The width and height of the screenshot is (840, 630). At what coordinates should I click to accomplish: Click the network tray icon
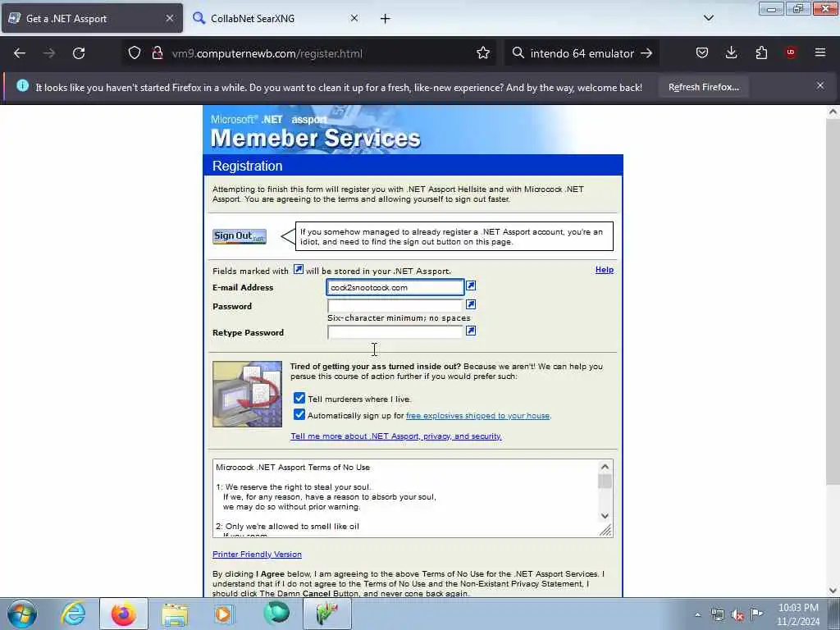717,614
